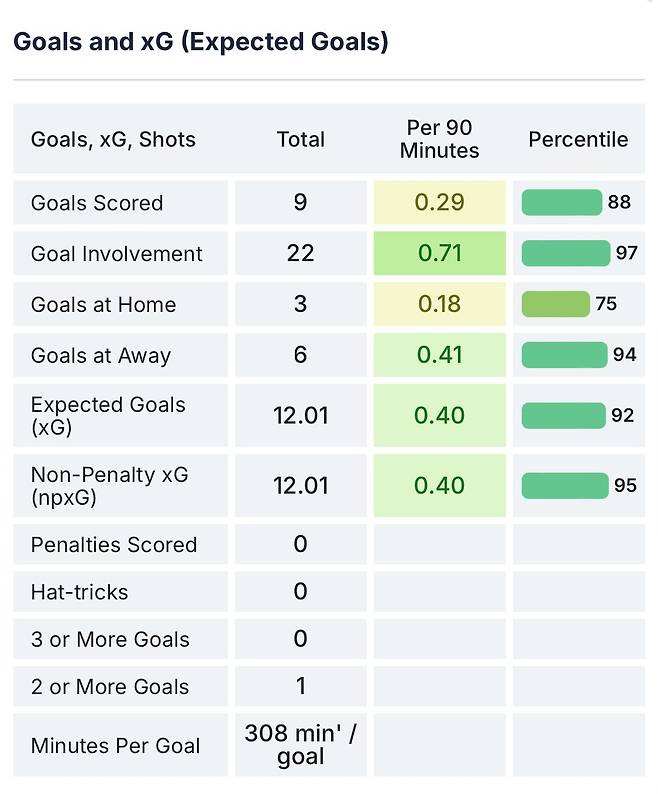Click the Goal Involvement percentile bar
The image size is (658, 794).
click(565, 254)
